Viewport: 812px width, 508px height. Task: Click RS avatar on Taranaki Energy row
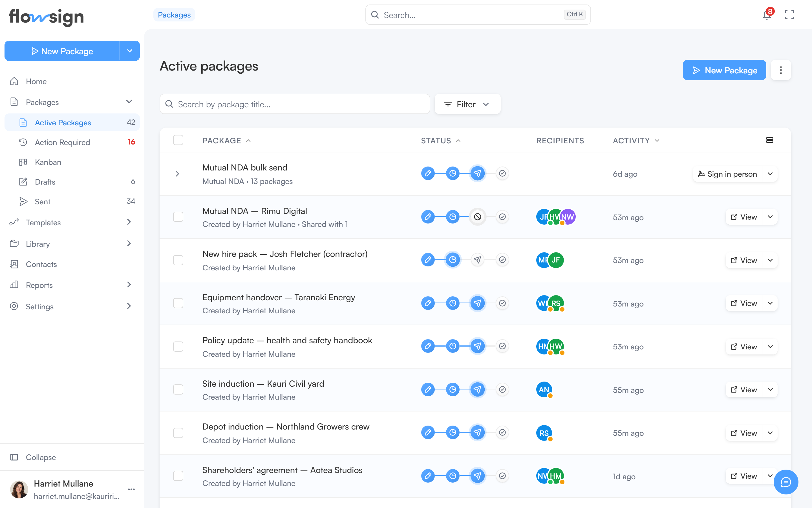556,303
